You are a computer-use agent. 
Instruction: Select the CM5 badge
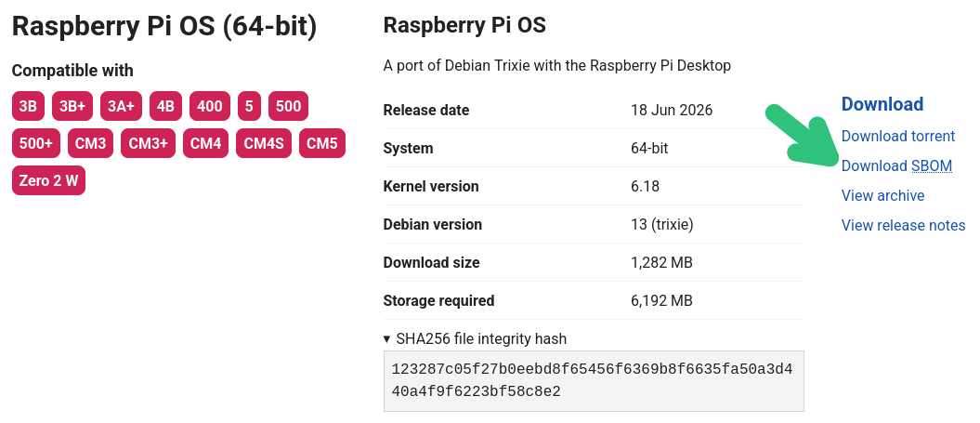click(322, 143)
